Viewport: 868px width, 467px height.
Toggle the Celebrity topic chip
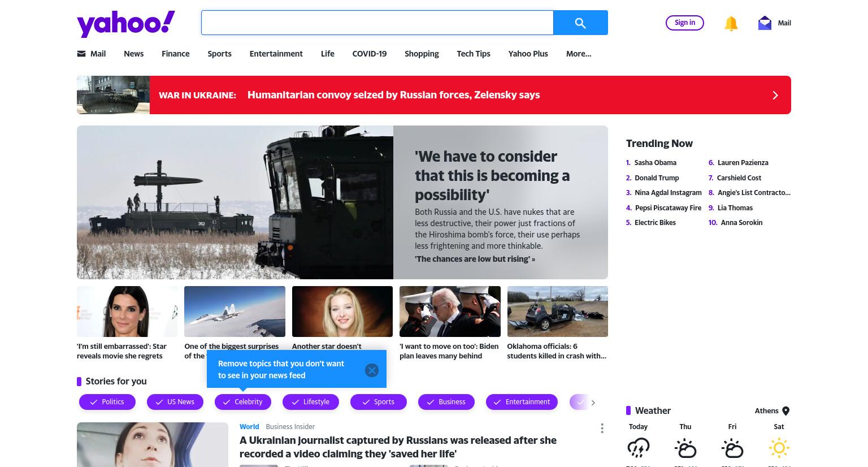click(x=243, y=402)
